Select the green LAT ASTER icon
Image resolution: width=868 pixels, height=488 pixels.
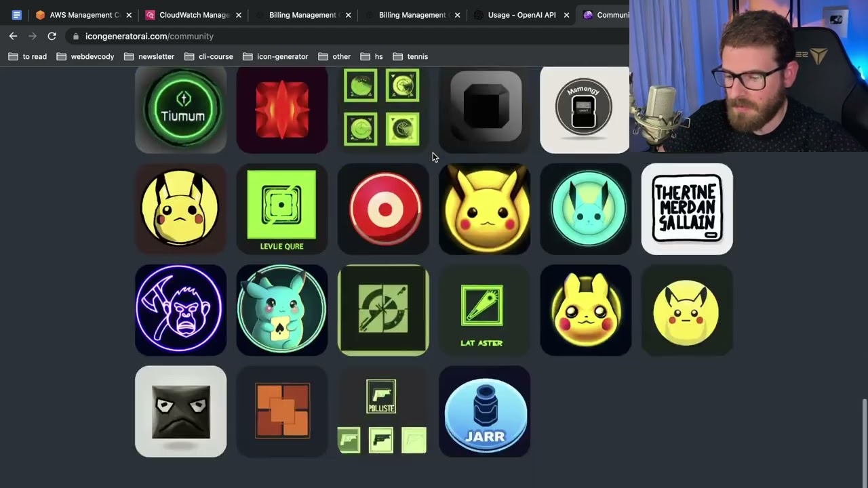484,310
